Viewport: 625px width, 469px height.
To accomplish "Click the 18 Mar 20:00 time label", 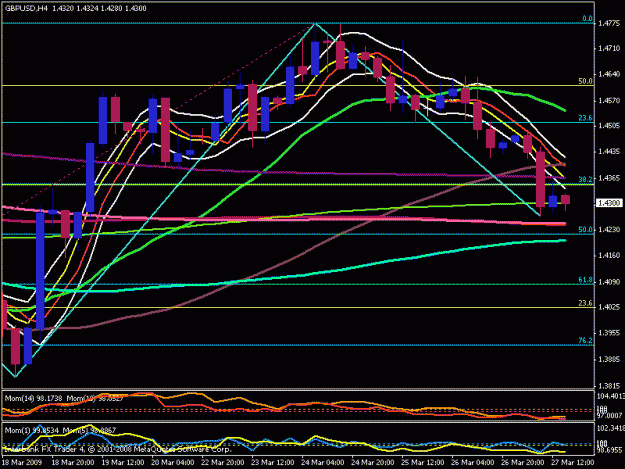I will click(x=73, y=463).
